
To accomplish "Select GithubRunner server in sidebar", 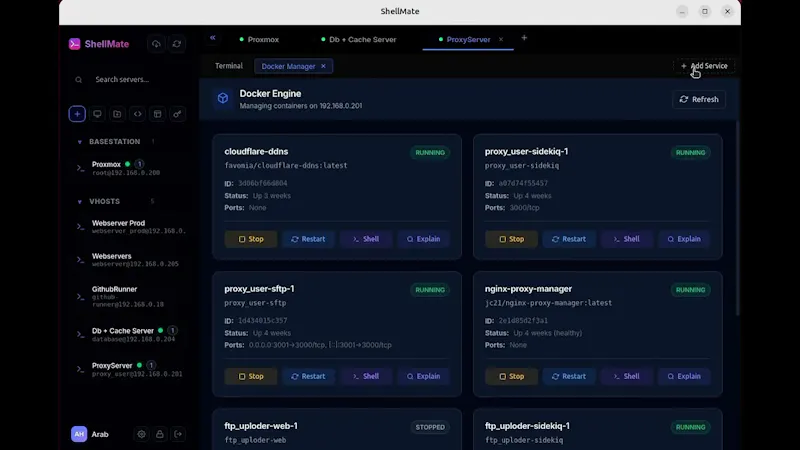I will (x=129, y=296).
